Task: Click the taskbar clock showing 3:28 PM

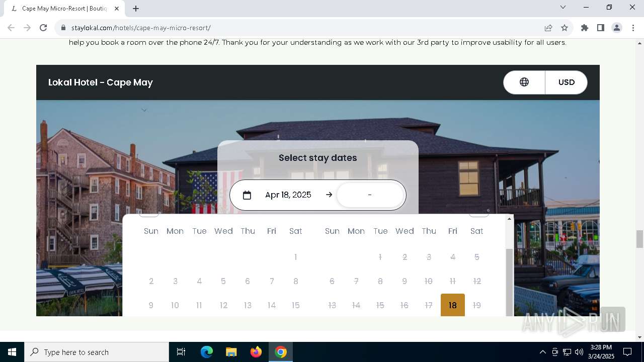Action: point(601,352)
